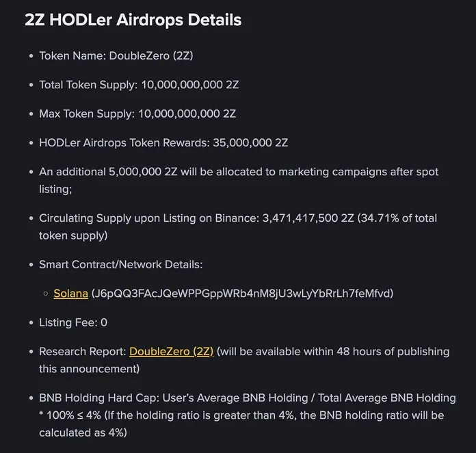Screen dimensions: 476x453
Task: Click the 'BNB Holding Hard Cap' label
Action: pyautogui.click(x=94, y=398)
